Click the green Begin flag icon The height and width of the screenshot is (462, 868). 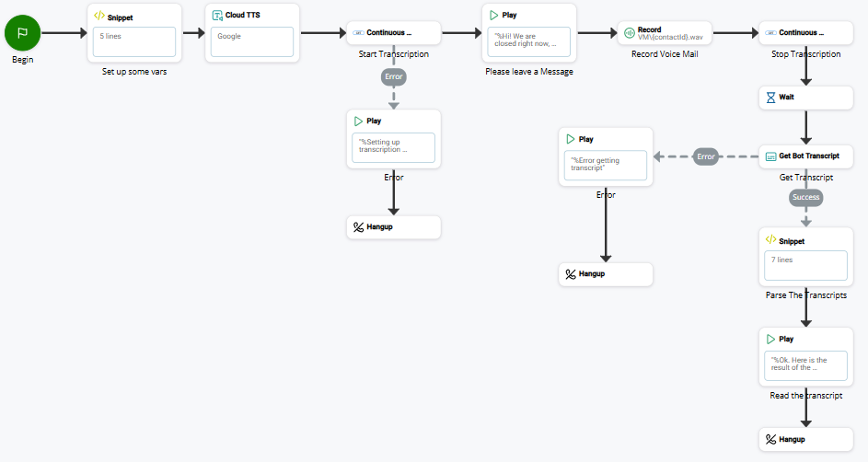[x=23, y=33]
